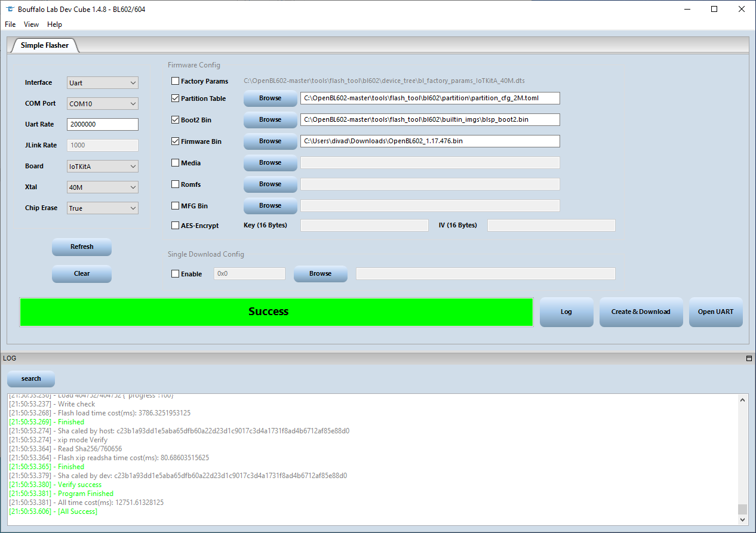Click the 'Program Finished' log line
Screen dimensions: 756x533
(61, 494)
